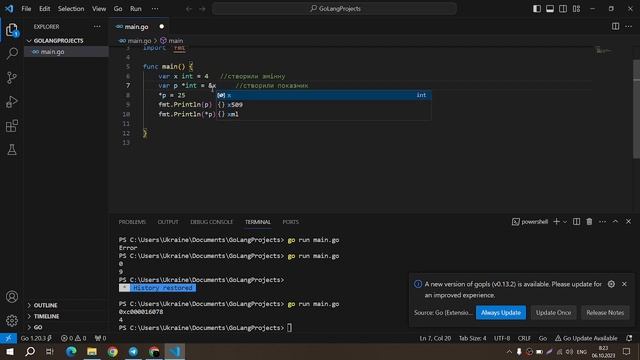This screenshot has width=640, height=360.
Task: Change CRLF line ending in status bar
Action: [x=524, y=338]
